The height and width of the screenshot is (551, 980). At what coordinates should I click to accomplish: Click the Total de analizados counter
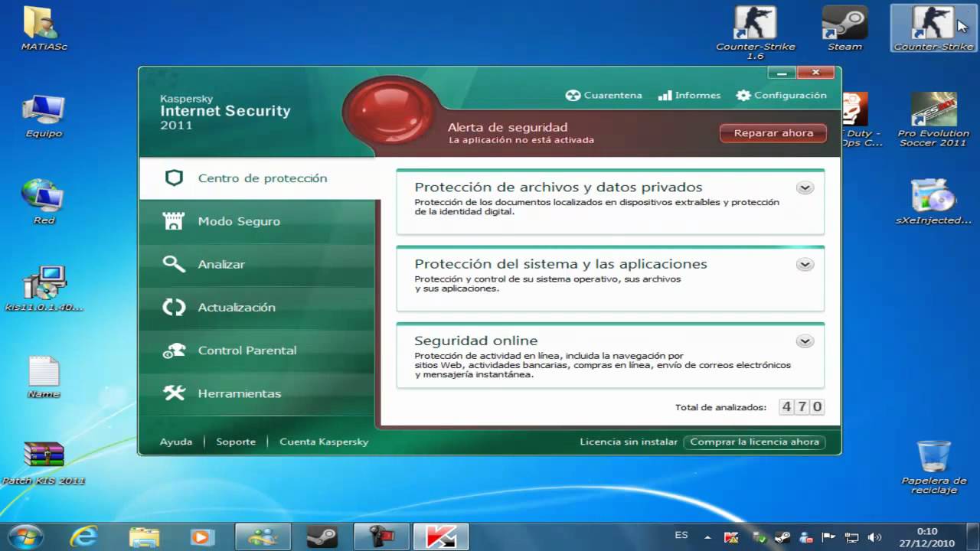coord(802,407)
